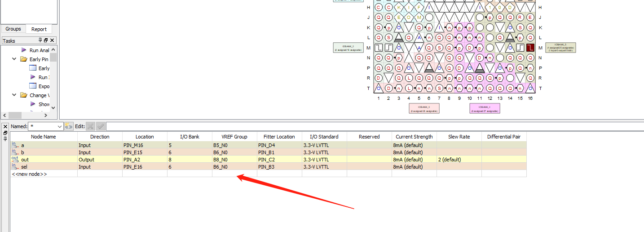Sort by I/O Bank column header
This screenshot has height=232, width=644.
pos(190,137)
